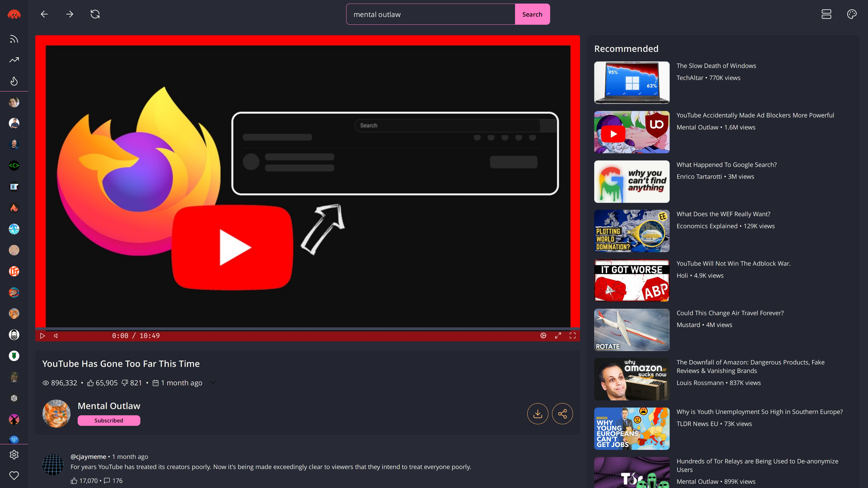Click the Search button

coord(532,14)
